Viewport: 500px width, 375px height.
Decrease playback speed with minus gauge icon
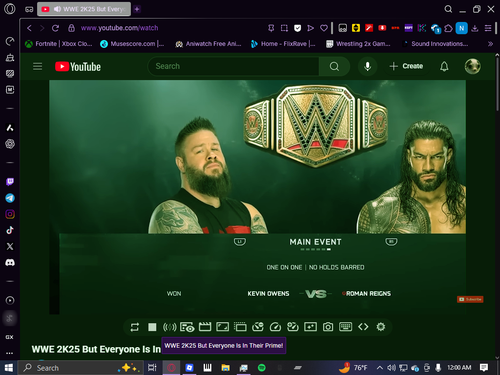click(x=258, y=327)
